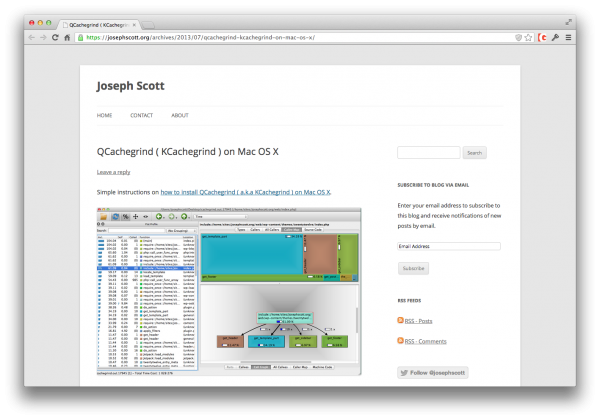Reload the page with the refresh icon
Viewport: 600px width, 420px height.
tap(55, 37)
